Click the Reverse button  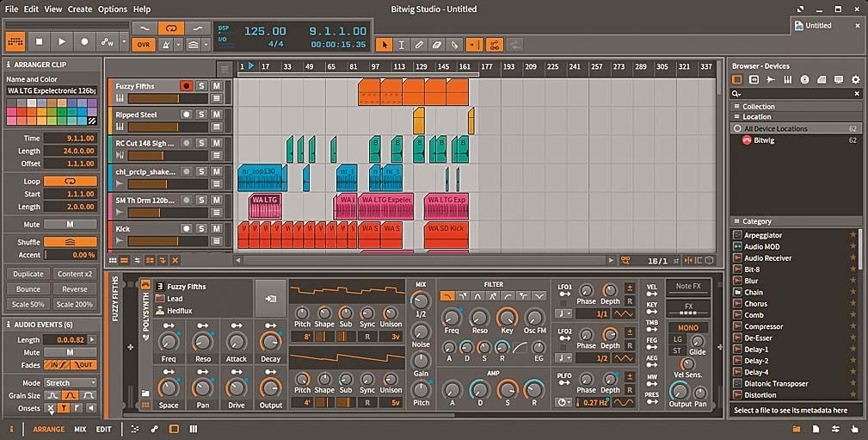coord(74,289)
